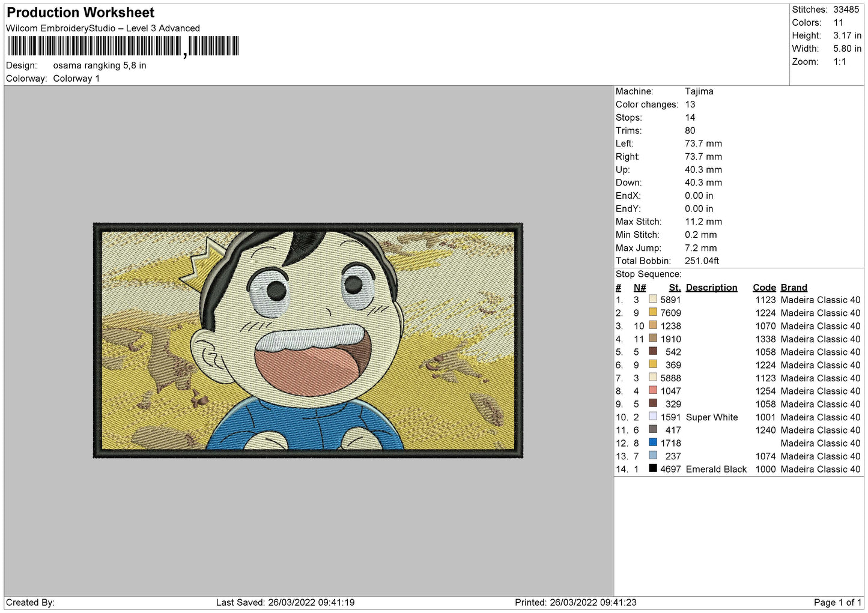Select thread code "1000"
This screenshot has height=613, width=868.
pos(766,470)
